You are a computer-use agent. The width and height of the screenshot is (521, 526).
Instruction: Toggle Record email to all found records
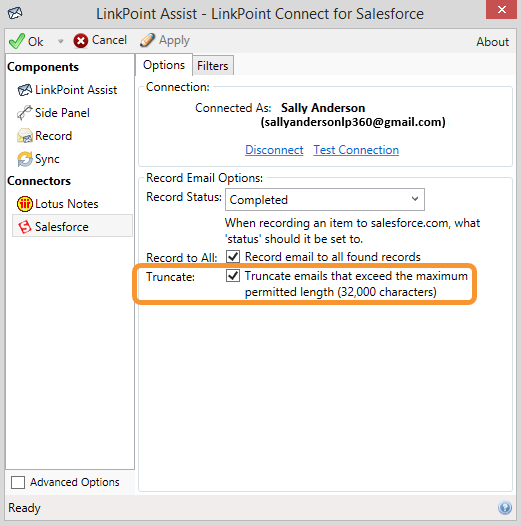click(233, 257)
